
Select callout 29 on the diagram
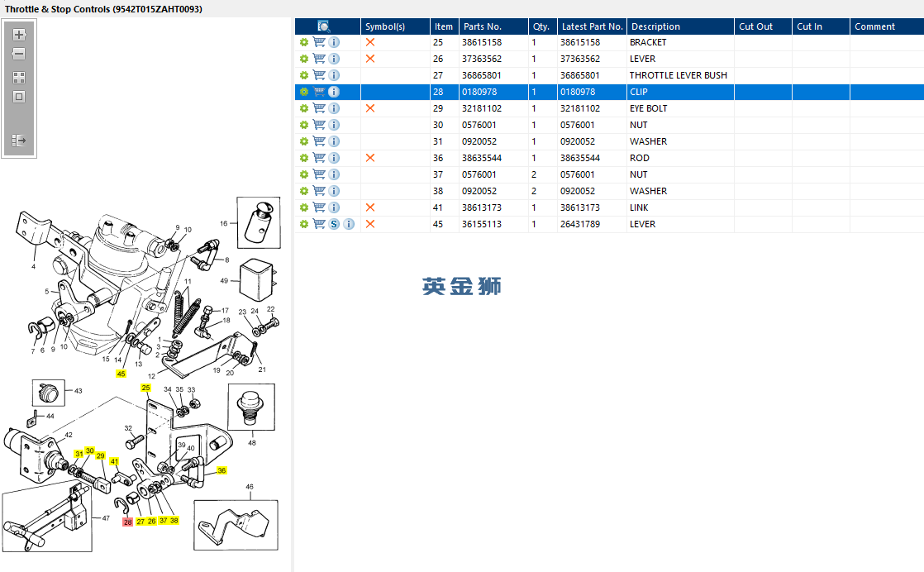101,456
